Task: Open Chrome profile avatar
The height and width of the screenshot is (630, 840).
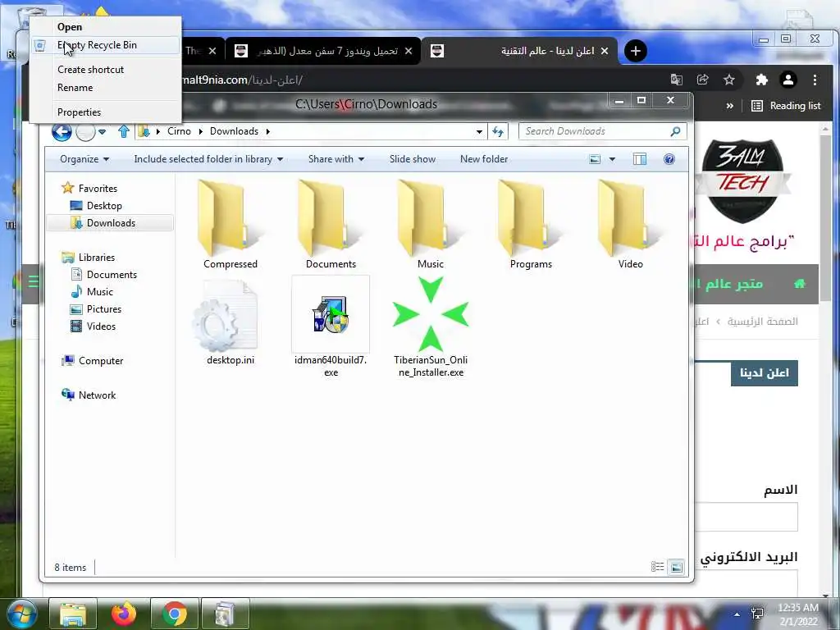Action: (x=788, y=80)
